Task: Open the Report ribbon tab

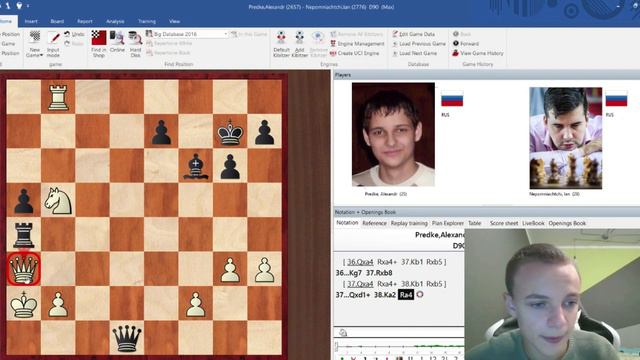Action: point(85,21)
